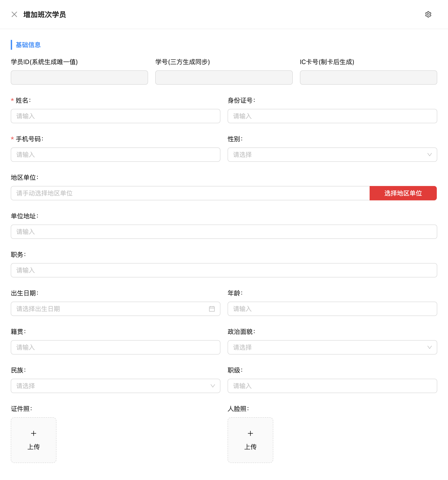The image size is (448, 480).
Task: Focus the 年龄 input field
Action: point(332,309)
